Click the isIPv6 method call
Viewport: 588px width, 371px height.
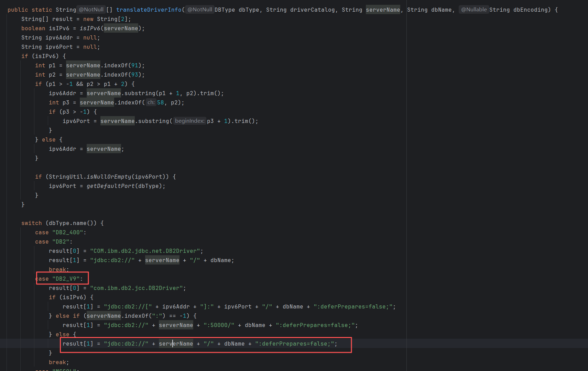tap(90, 28)
